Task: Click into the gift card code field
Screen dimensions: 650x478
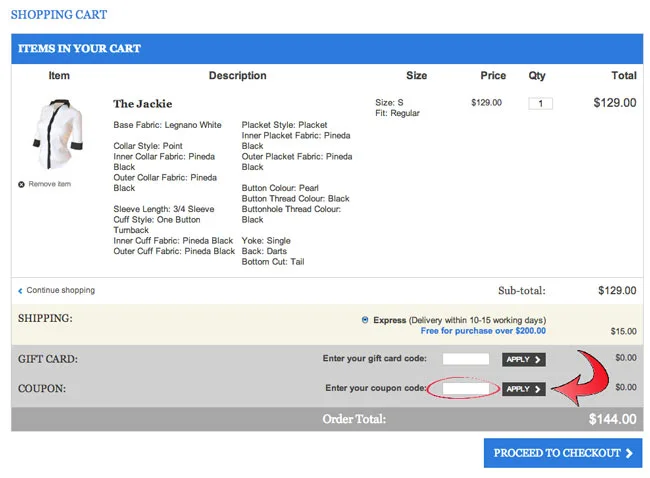Action: coord(465,359)
